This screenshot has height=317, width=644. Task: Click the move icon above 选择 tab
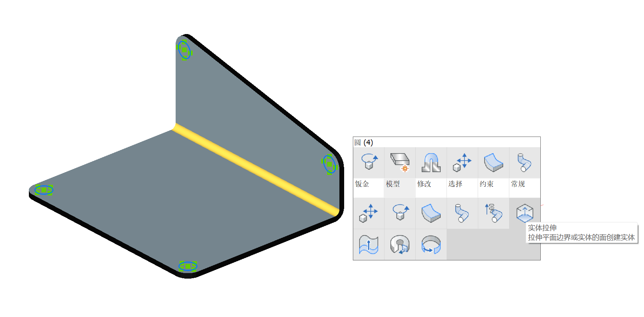[462, 163]
